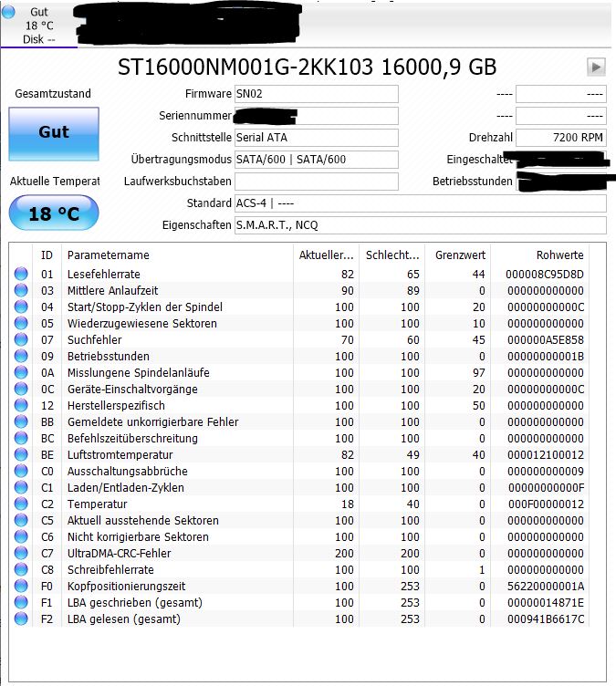Click the status icon for Misslungene Spindelanläufe

coord(21,372)
